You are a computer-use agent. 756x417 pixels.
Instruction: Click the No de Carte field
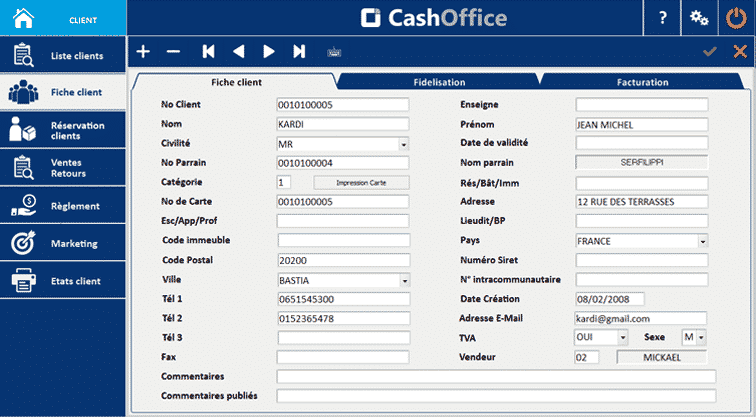click(343, 202)
